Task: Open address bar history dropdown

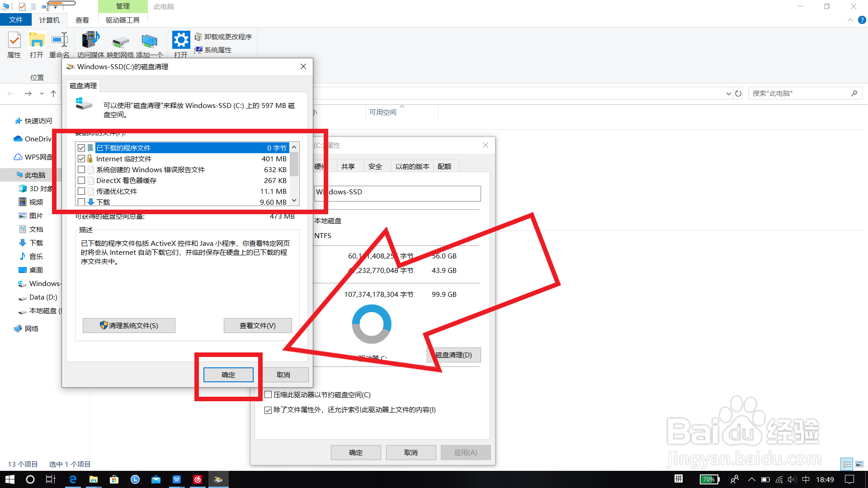Action: point(728,94)
